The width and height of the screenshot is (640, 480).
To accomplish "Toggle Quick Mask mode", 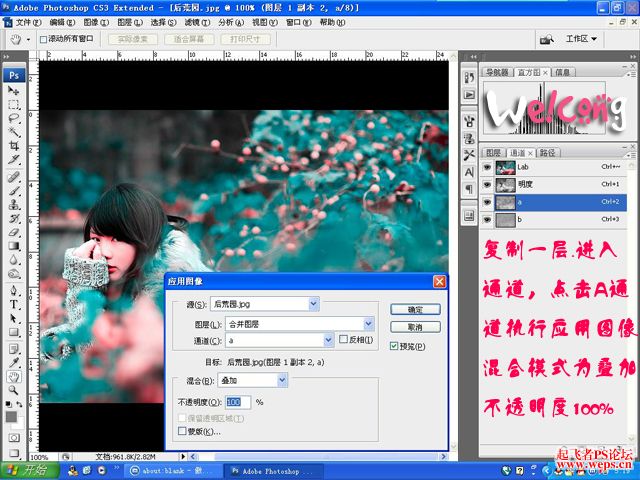I will click(14, 438).
